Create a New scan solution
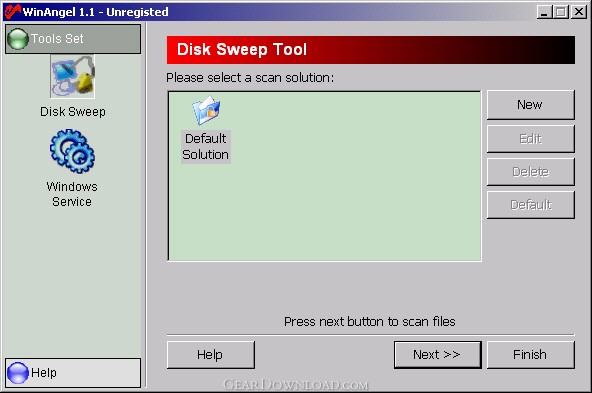Image resolution: width=592 pixels, height=393 pixels. coord(530,105)
